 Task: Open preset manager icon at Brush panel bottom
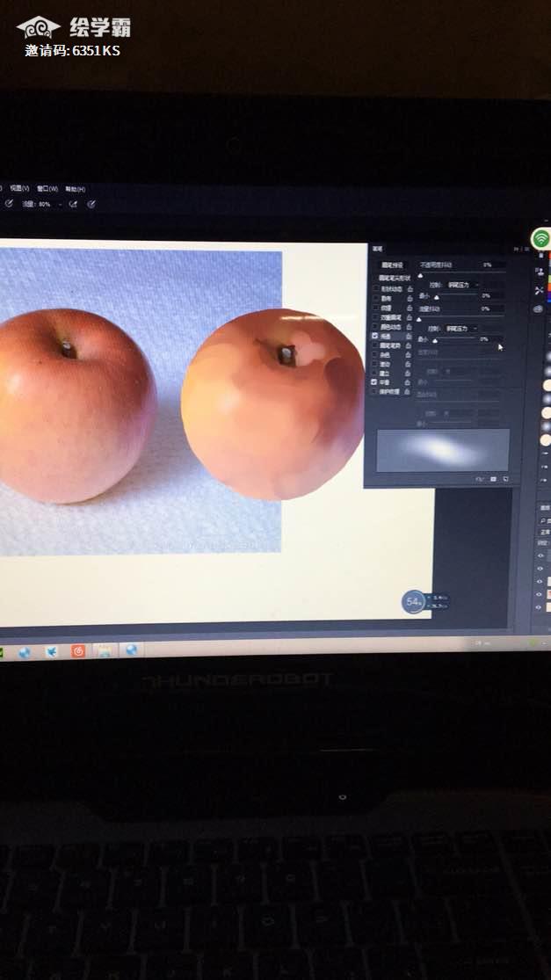(493, 479)
